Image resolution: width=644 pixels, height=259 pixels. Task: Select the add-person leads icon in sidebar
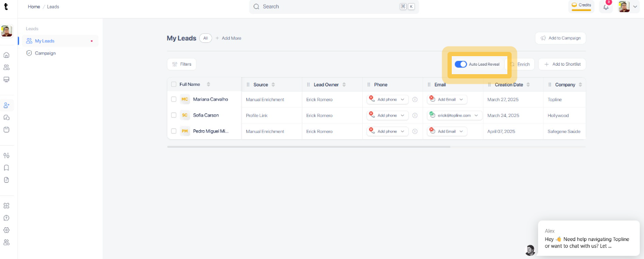point(6,105)
